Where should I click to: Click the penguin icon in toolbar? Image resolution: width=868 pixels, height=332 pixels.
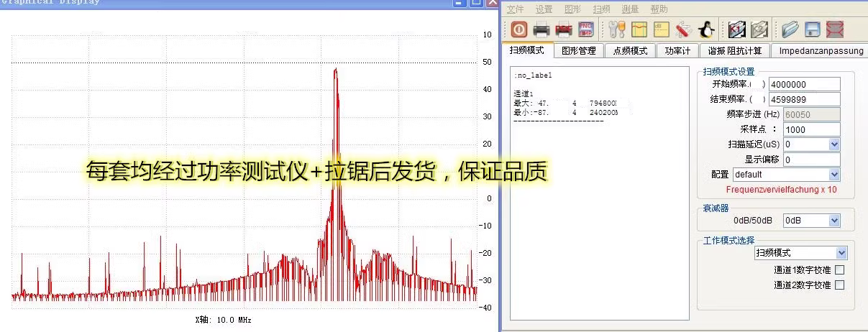tap(705, 29)
